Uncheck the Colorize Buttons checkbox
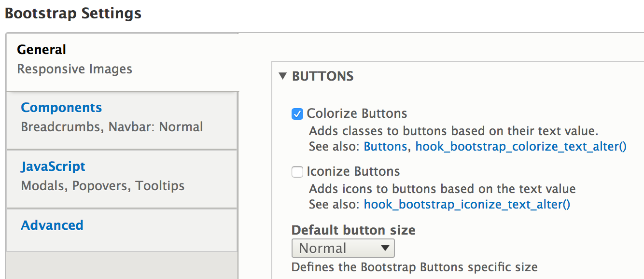This screenshot has height=279, width=644. 297,114
